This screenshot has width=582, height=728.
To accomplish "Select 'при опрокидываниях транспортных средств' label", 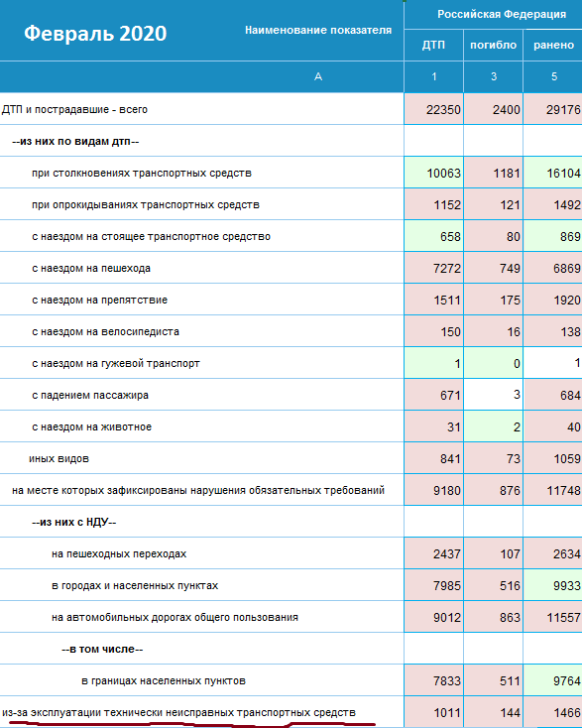I will click(146, 204).
